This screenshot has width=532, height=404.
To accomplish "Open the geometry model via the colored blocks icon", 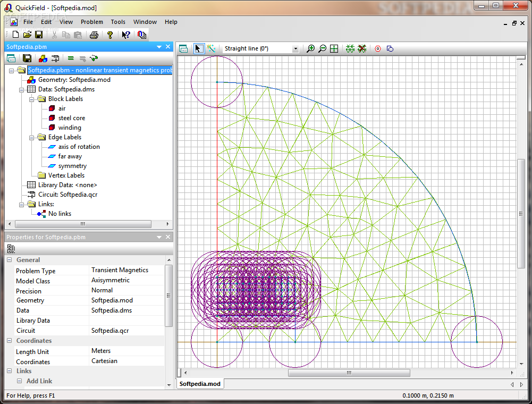I will click(43, 58).
